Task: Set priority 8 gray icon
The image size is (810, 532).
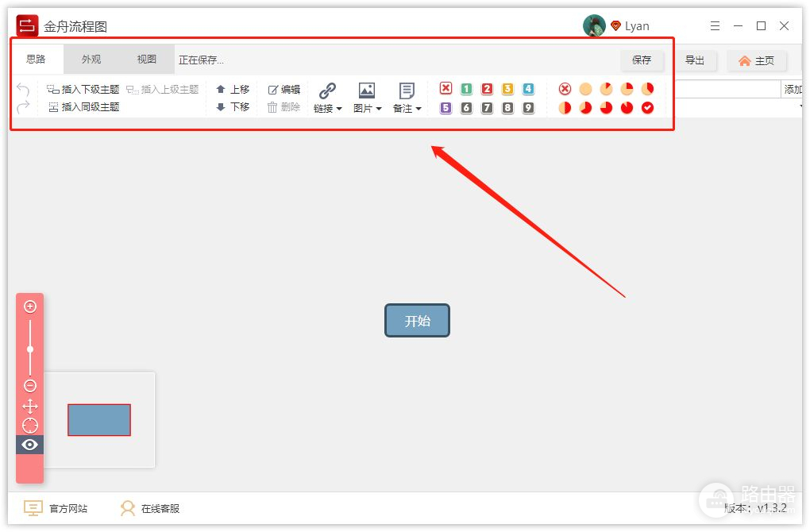Action: [x=507, y=108]
